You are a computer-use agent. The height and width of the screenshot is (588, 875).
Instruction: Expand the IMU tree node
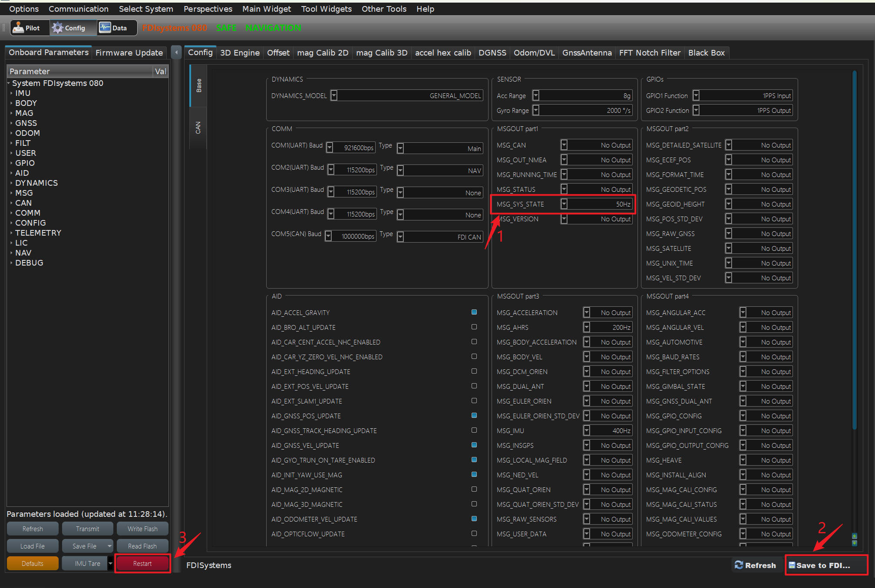coord(11,93)
